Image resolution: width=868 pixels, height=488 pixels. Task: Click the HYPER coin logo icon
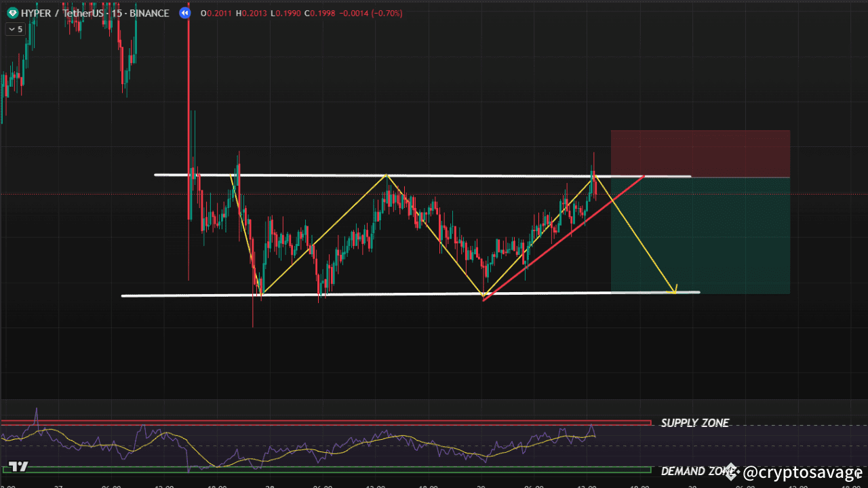tap(12, 13)
